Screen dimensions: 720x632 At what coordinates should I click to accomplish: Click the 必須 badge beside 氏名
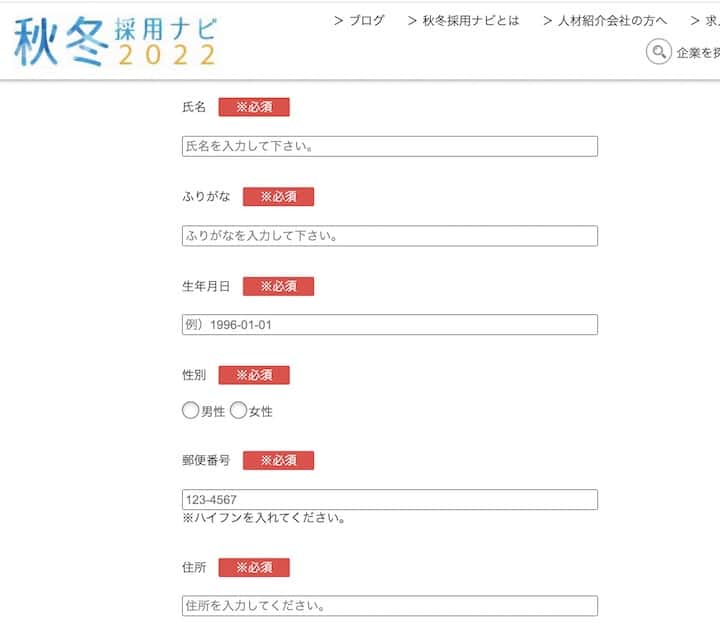tap(254, 107)
